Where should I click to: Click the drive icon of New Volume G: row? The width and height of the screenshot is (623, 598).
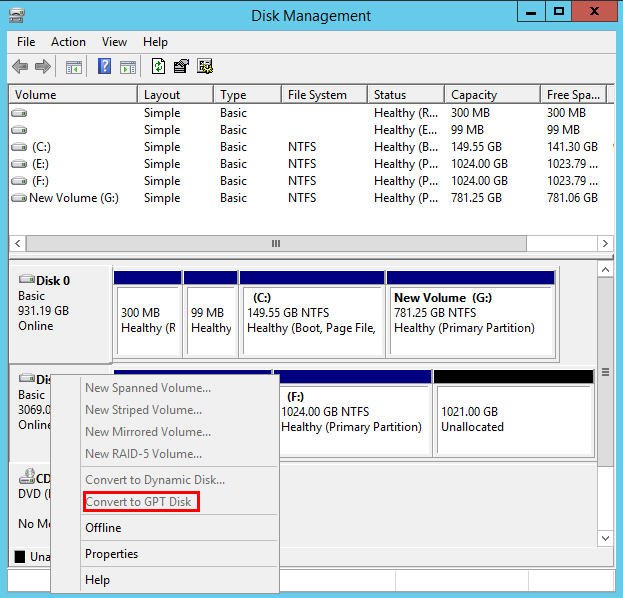19,198
